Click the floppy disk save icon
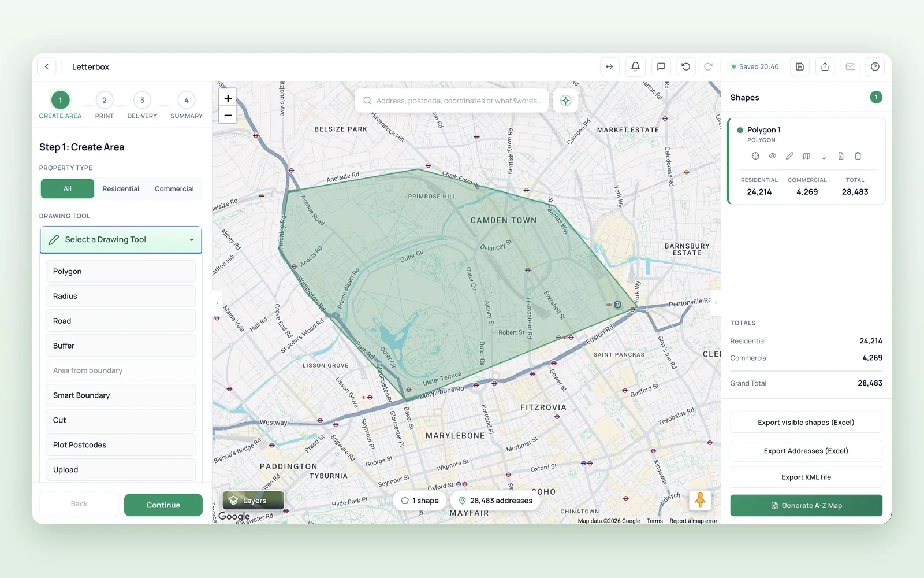The width and height of the screenshot is (924, 578). 800,66
